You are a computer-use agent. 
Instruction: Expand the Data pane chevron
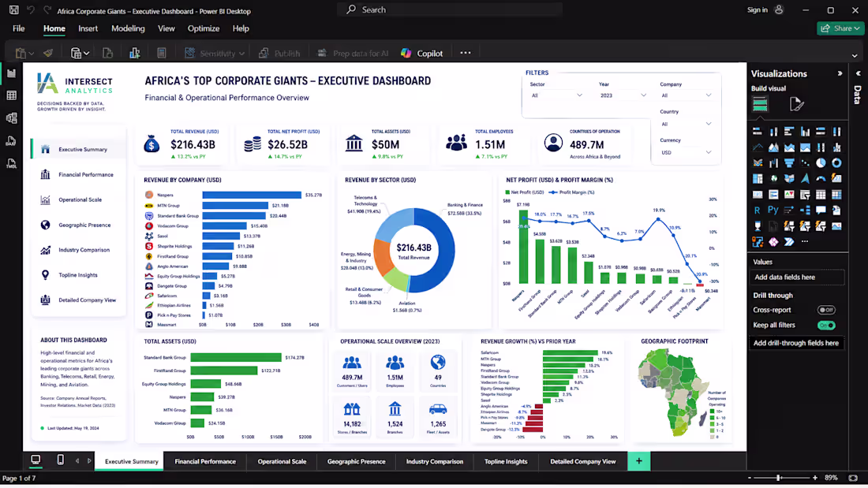859,73
